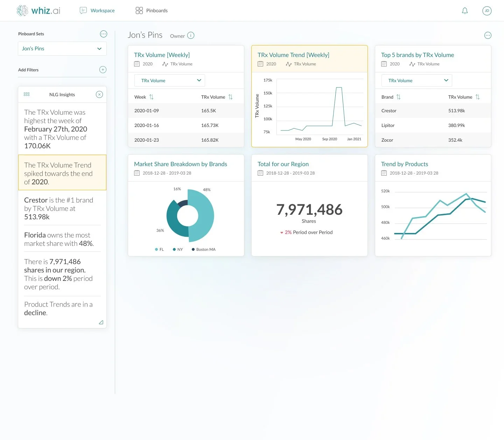The image size is (504, 440).
Task: Select the 2020-01-09 table row
Action: click(x=186, y=111)
